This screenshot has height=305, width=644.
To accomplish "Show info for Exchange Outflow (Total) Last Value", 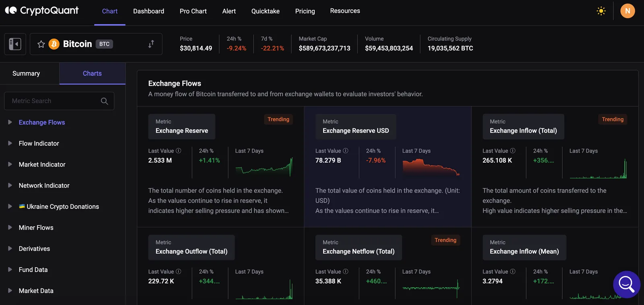I will (178, 271).
